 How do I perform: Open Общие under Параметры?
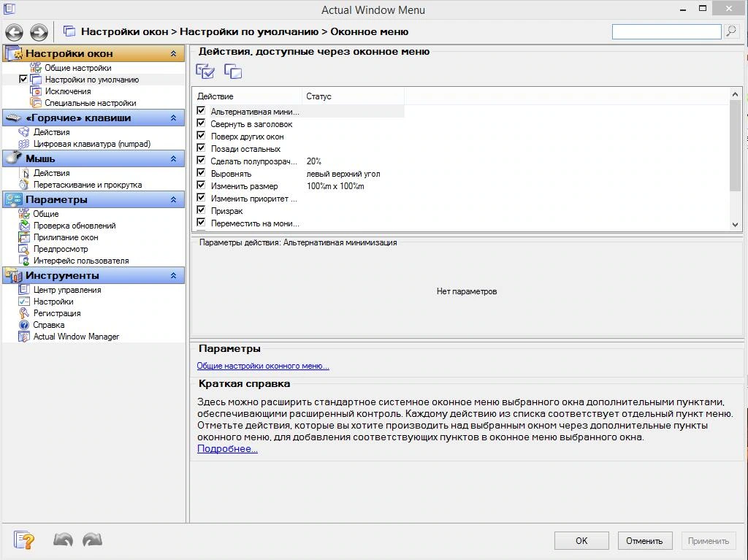[x=46, y=214]
